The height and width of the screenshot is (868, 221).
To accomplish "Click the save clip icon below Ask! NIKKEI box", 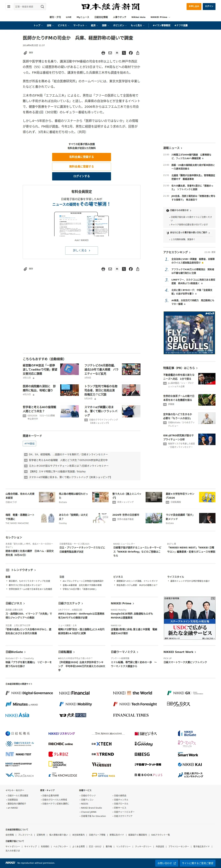I will tap(25, 269).
